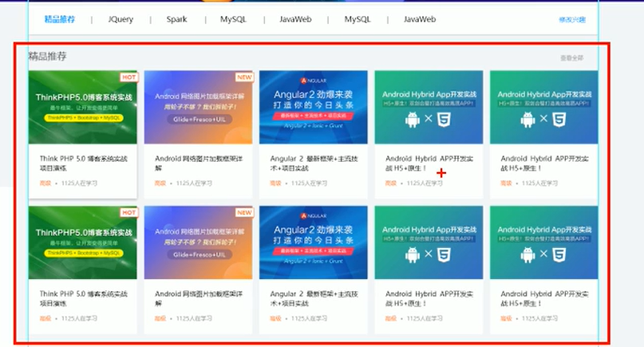Click "1125人在学习" on bottom-row Angular 2 card
The width and height of the screenshot is (644, 347).
pos(310,318)
